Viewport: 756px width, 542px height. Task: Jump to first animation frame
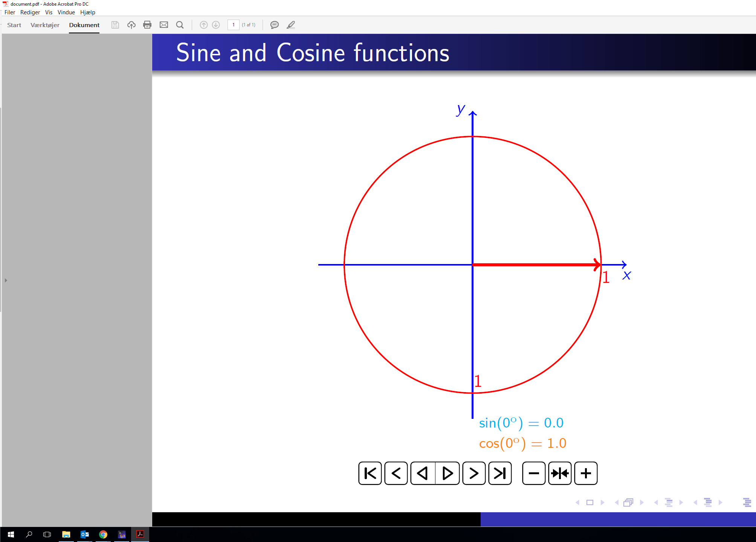[x=370, y=473]
